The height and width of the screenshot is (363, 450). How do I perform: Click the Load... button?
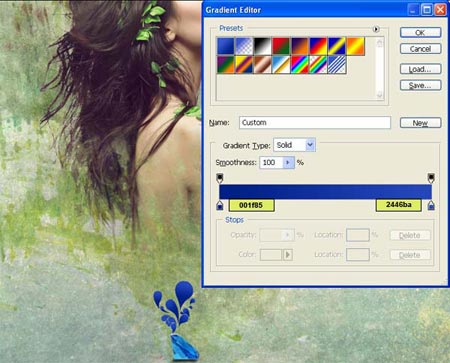point(420,69)
